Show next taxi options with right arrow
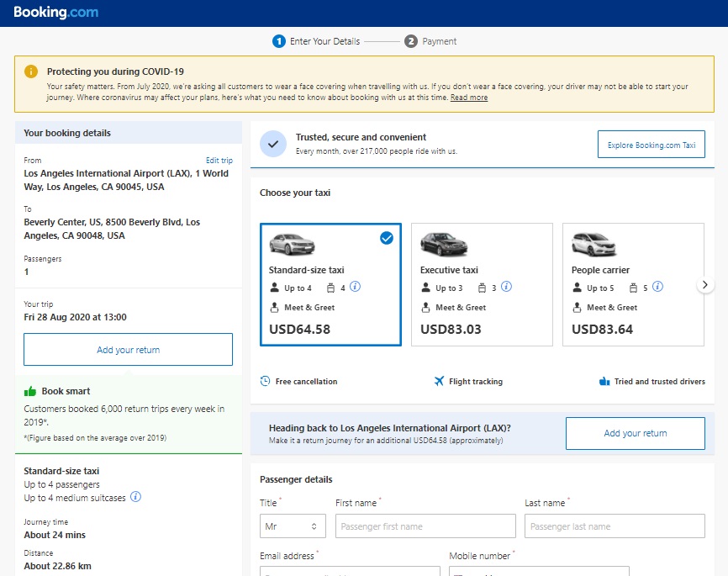 [x=704, y=285]
